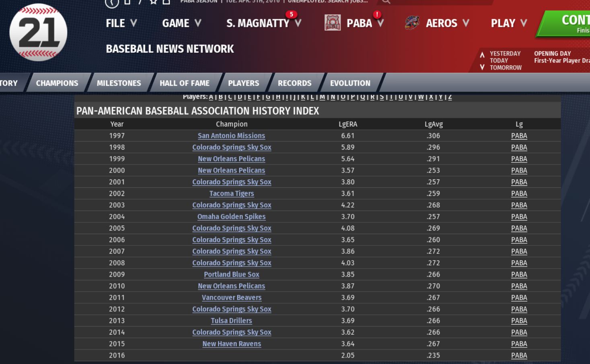
Task: Open the PLAY dropdown menu
Action: click(509, 23)
